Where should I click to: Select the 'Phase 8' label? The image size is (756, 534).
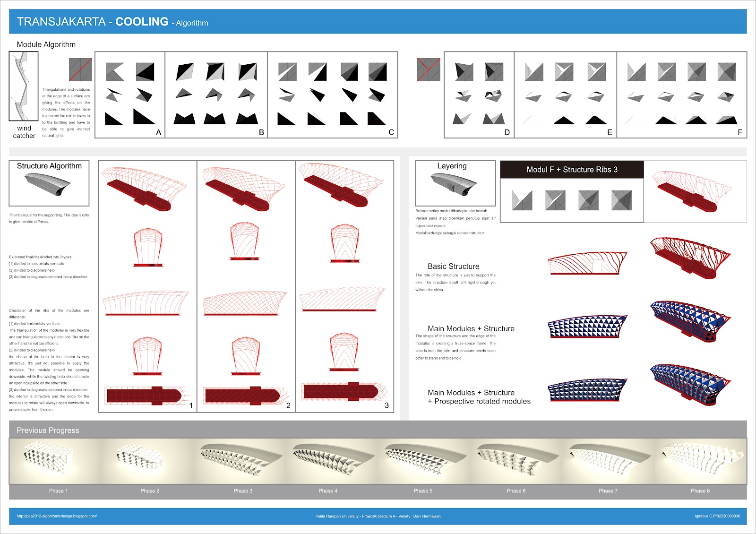[x=700, y=491]
